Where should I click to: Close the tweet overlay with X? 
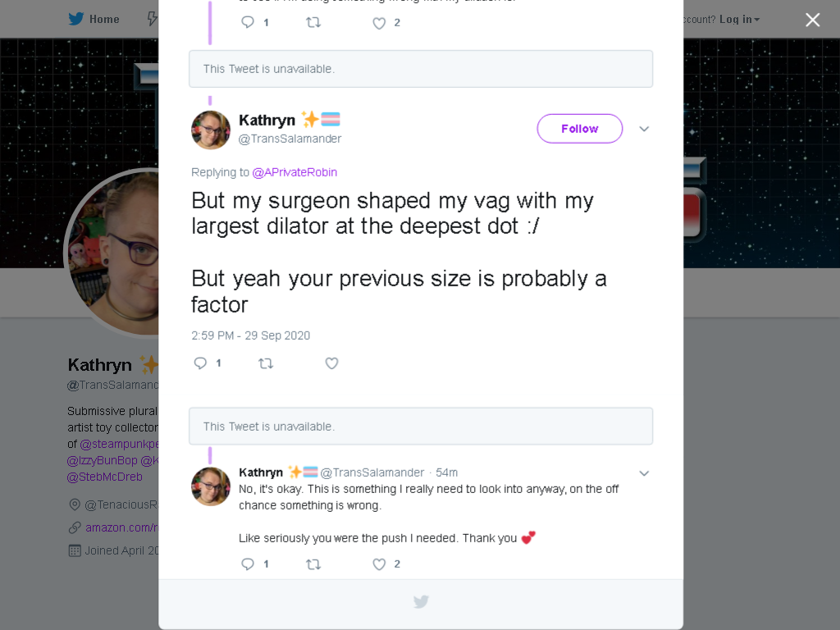[x=813, y=20]
